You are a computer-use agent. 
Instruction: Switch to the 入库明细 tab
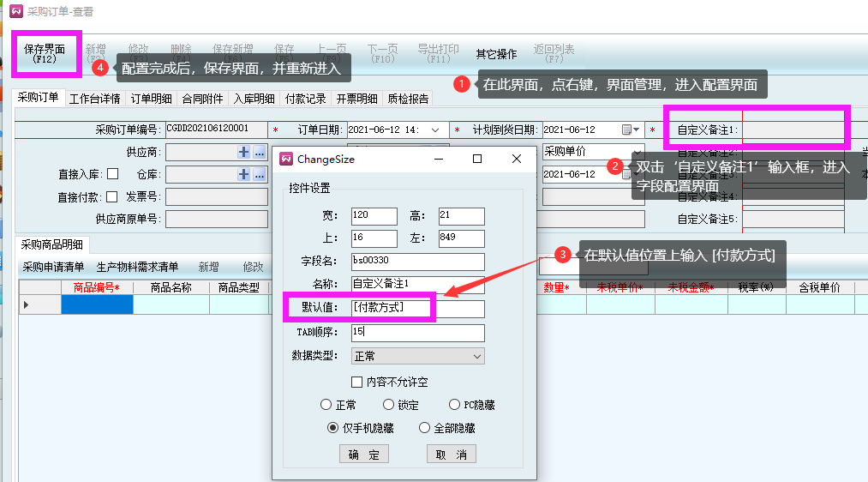254,99
